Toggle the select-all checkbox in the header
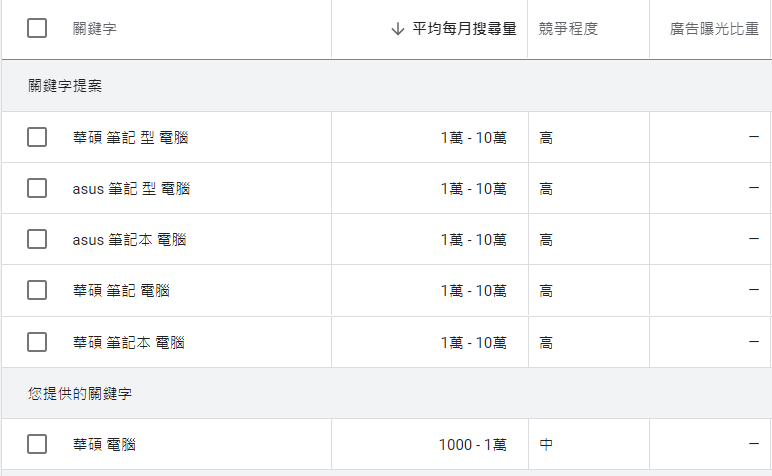 click(37, 28)
